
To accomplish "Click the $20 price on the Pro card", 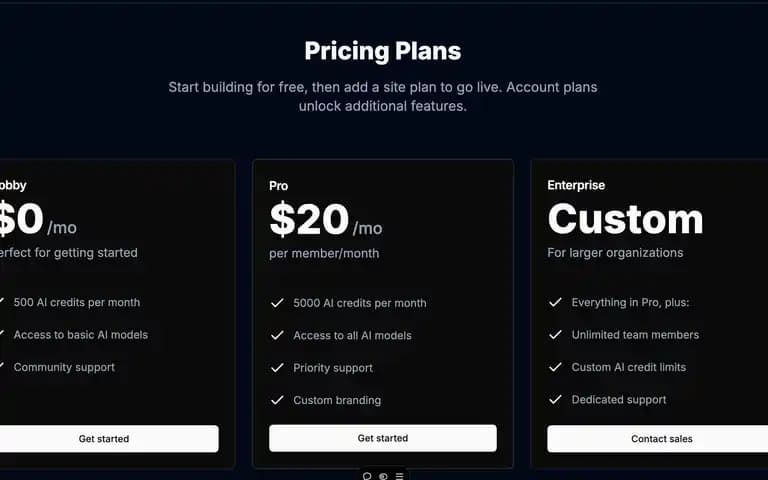I will [x=309, y=219].
